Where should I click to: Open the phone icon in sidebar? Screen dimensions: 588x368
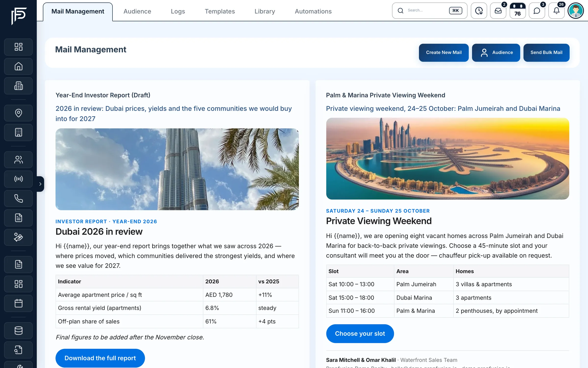pyautogui.click(x=18, y=198)
